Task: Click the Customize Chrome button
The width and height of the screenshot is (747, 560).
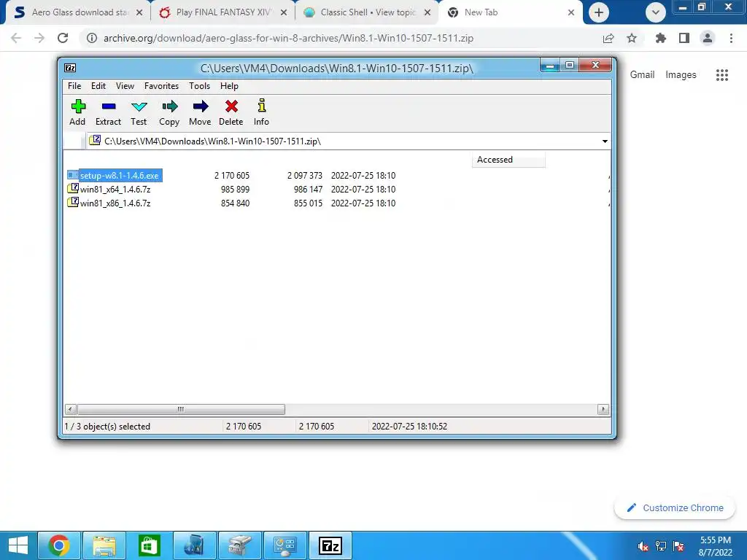Action: coord(675,507)
